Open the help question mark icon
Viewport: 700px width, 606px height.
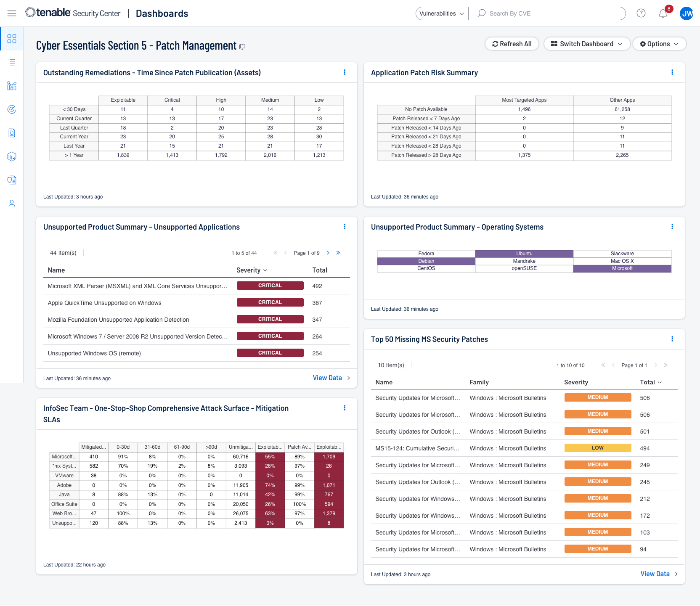[x=641, y=13]
